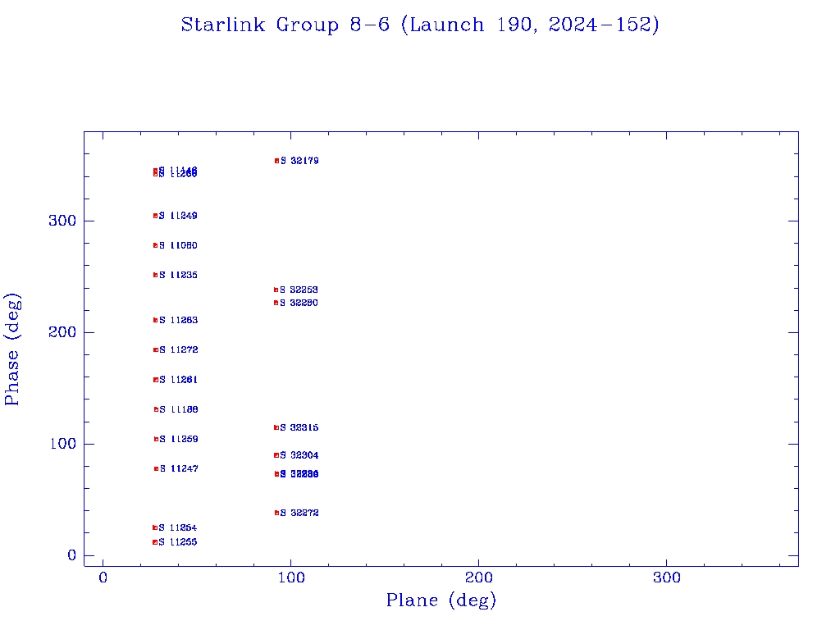Select the 'S 11263' data label
The height and width of the screenshot is (630, 840).
(178, 320)
